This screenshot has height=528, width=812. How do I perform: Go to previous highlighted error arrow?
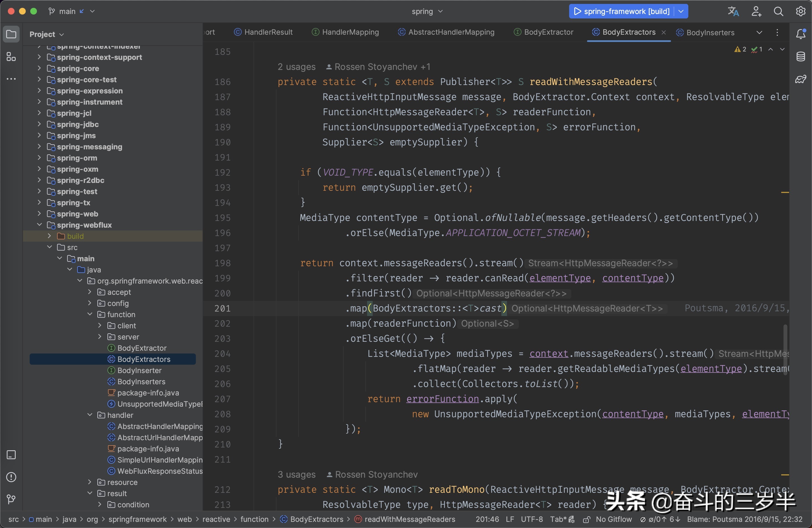[x=770, y=49]
